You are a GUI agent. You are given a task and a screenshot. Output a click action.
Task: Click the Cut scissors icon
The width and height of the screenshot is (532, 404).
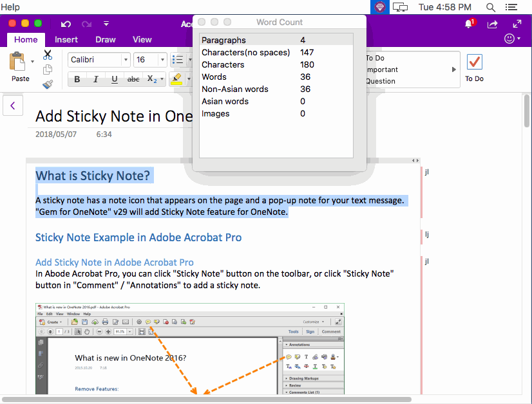pyautogui.click(x=47, y=55)
